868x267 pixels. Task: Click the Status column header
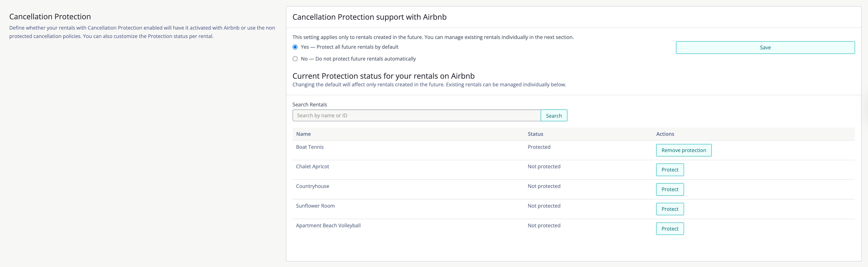click(x=535, y=134)
